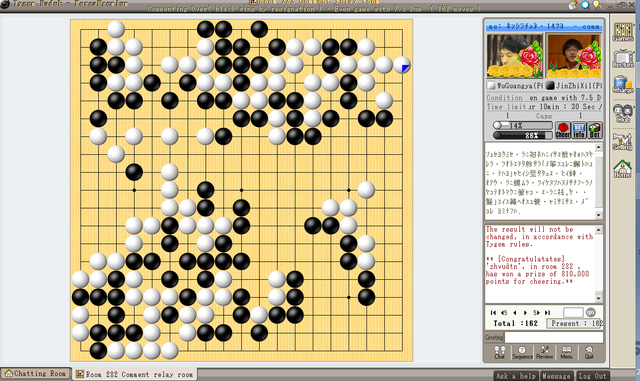640x381 pixels.
Task: Open the Charge sidebar icon
Action: pos(623,85)
